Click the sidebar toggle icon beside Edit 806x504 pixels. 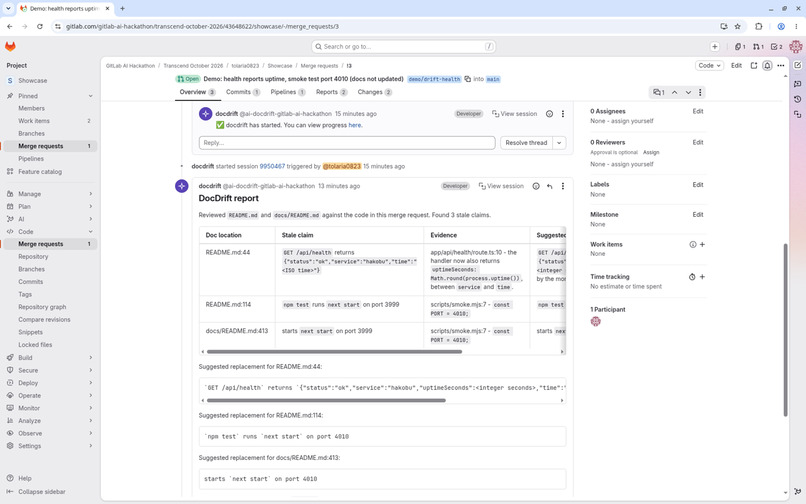pos(754,66)
